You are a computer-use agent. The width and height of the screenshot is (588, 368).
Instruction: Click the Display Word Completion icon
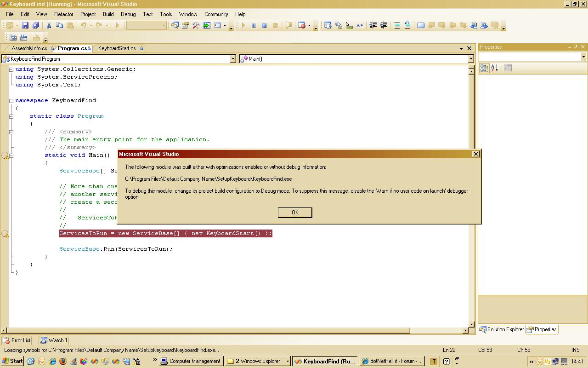pos(360,25)
